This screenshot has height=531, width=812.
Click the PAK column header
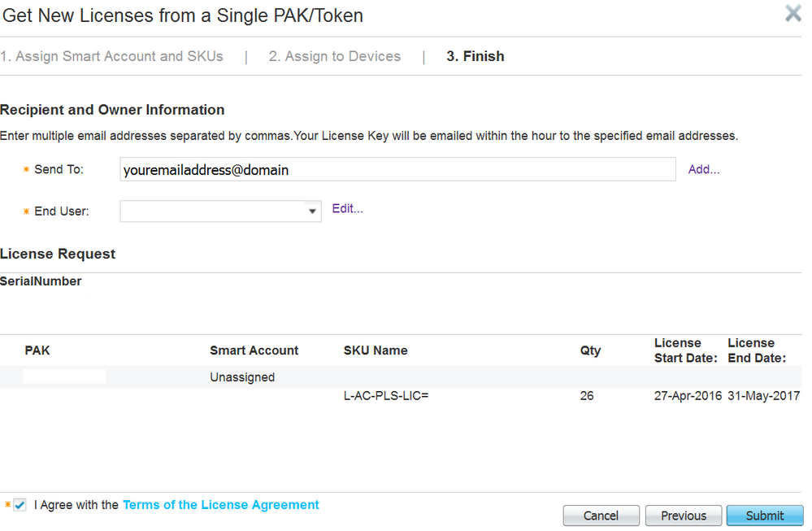[37, 350]
